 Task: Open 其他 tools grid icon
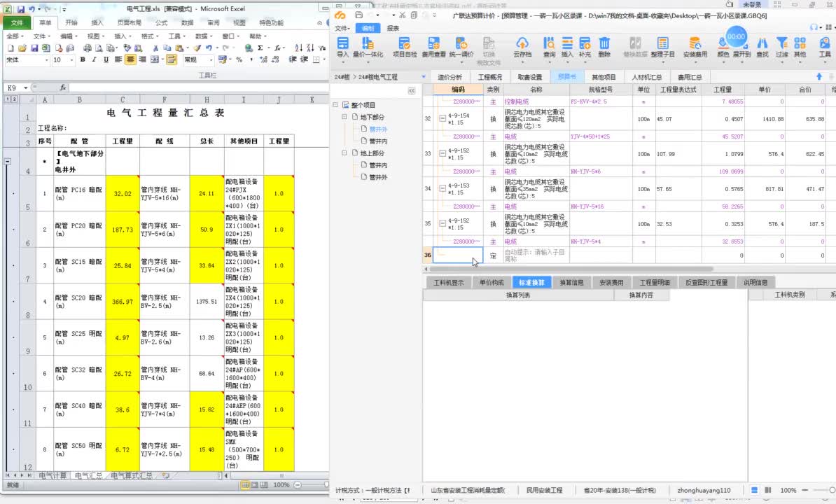click(x=800, y=43)
